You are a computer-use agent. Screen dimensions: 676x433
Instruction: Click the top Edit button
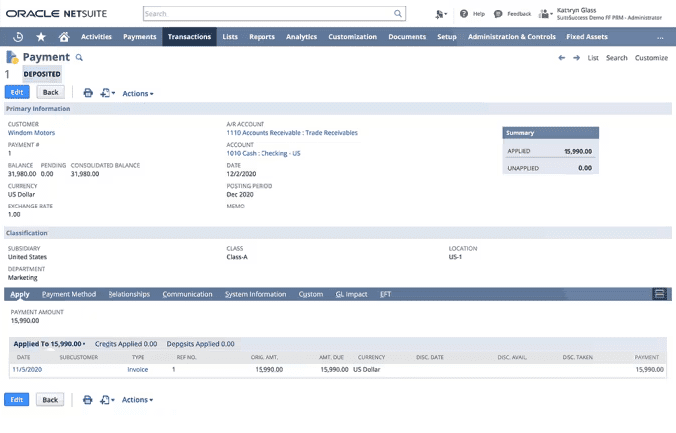point(17,93)
